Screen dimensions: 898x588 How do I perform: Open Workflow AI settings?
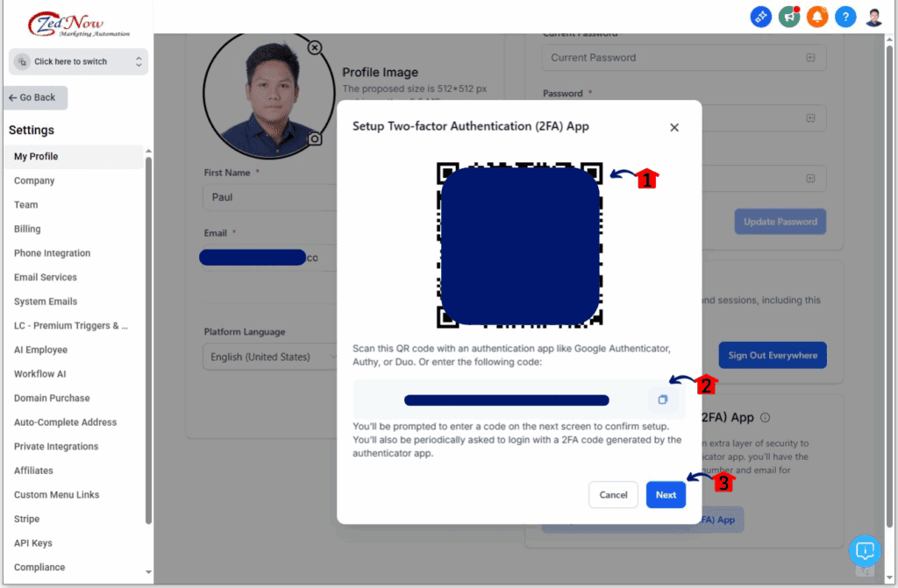click(x=40, y=374)
